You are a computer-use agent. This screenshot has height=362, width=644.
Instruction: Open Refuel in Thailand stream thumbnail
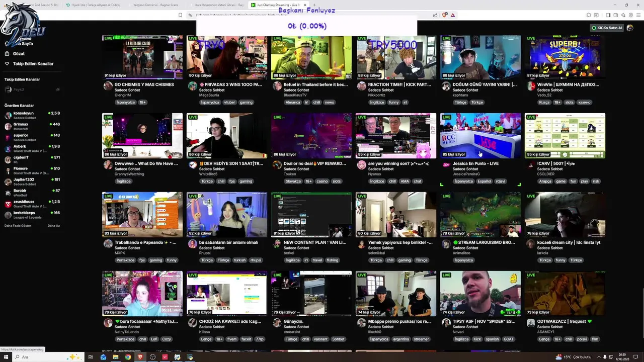coord(311,57)
